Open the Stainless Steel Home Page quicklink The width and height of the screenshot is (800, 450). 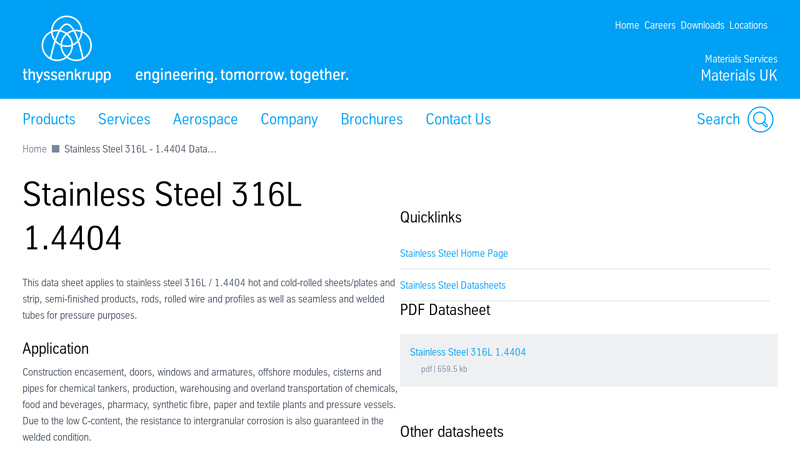[x=454, y=254]
